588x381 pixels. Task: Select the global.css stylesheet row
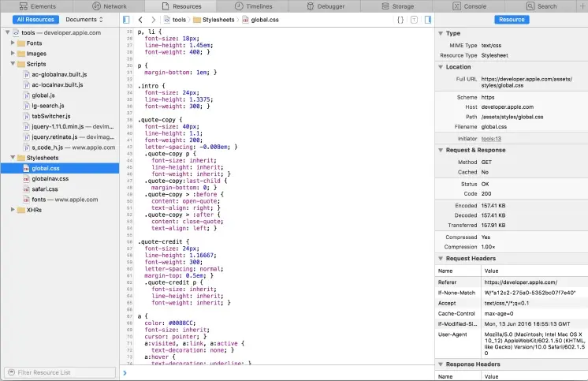[60, 168]
